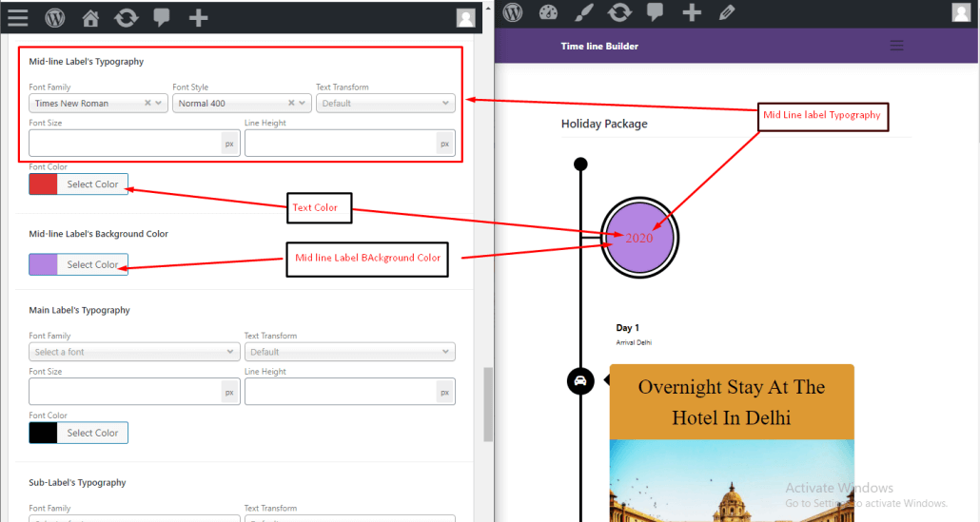980x522 pixels.
Task: Click the Mid-line Label Font Size input
Action: pyautogui.click(x=124, y=144)
